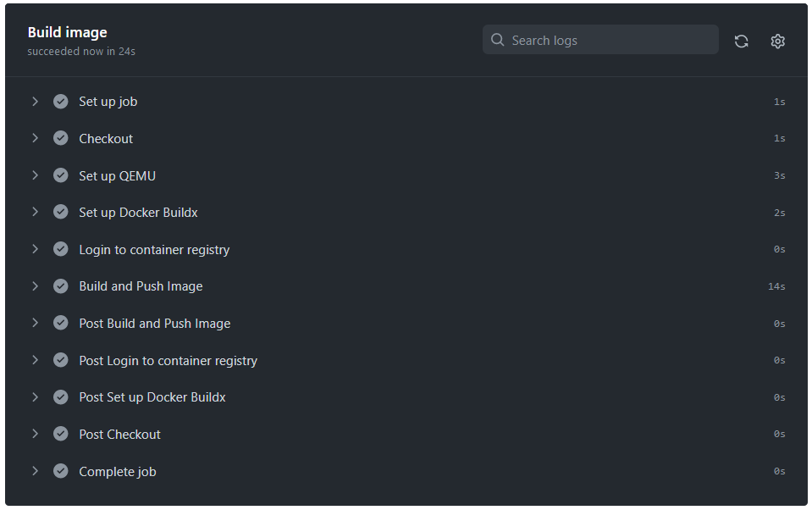Open the Complete job step logs
The image size is (812, 510).
point(118,472)
